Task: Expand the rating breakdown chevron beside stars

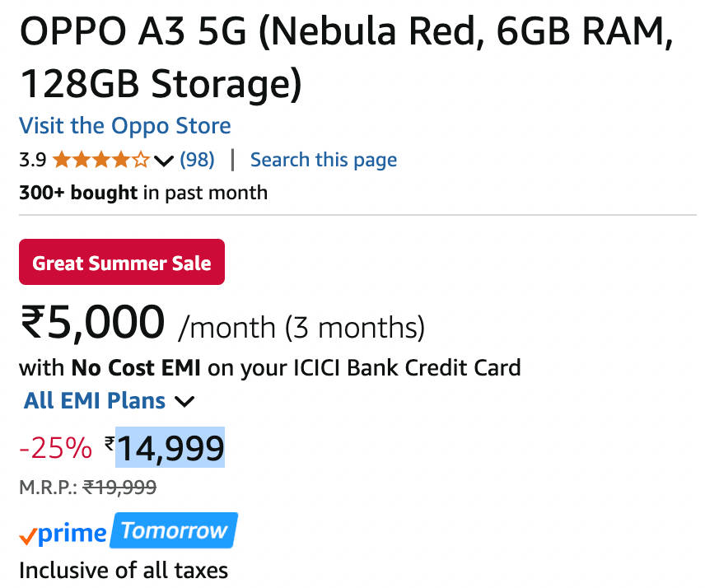Action: 164,160
